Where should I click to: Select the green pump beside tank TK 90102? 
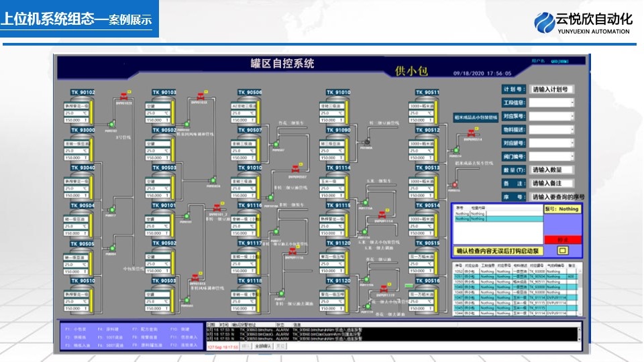(x=111, y=125)
